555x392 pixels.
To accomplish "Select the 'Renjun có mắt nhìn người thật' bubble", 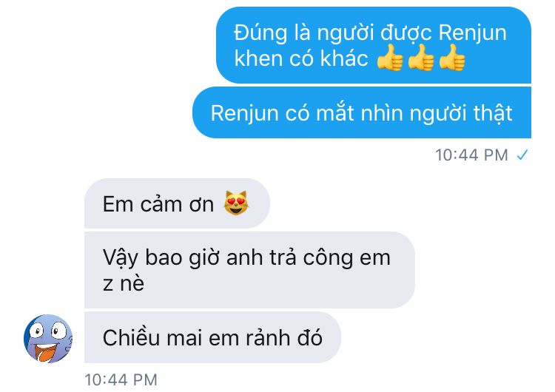I will [x=362, y=112].
